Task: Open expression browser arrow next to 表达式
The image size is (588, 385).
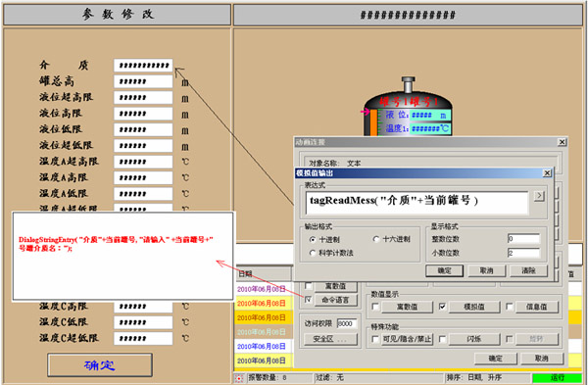Action: click(539, 195)
